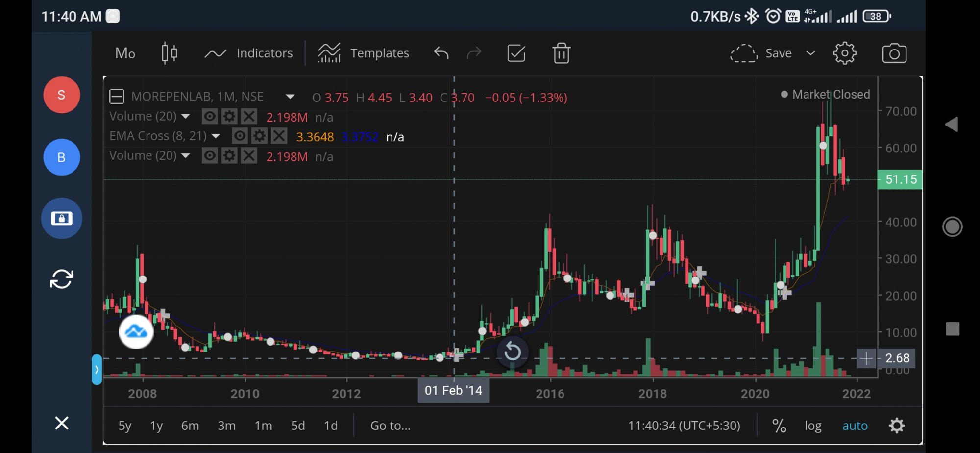Select the 1y range
Image resolution: width=980 pixels, height=453 pixels.
pos(156,426)
